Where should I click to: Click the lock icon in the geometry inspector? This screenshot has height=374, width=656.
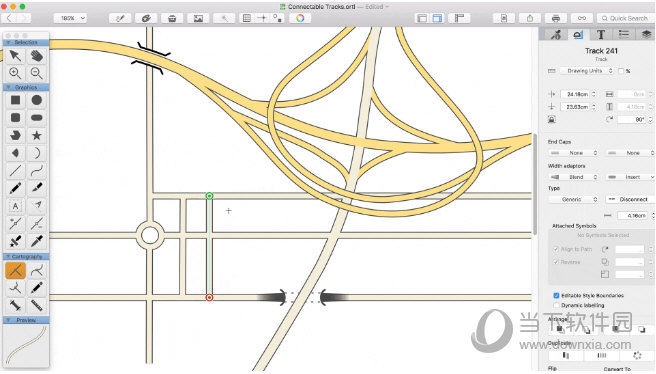click(x=552, y=119)
